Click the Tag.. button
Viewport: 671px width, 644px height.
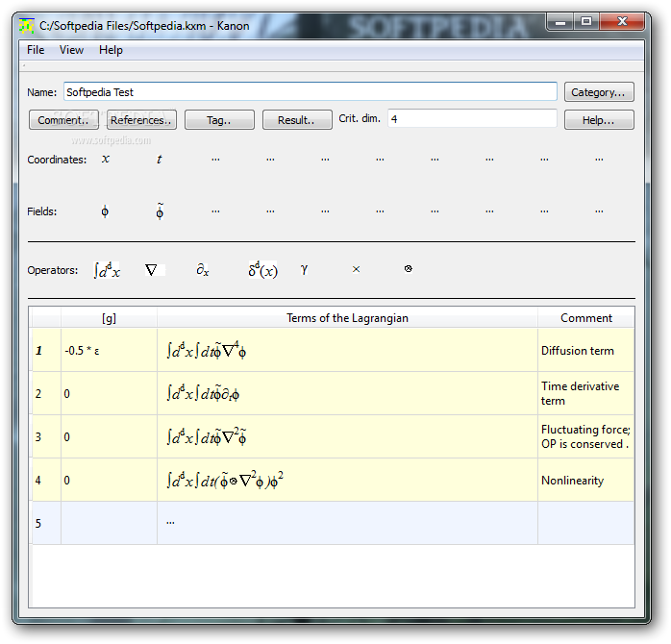pos(219,120)
